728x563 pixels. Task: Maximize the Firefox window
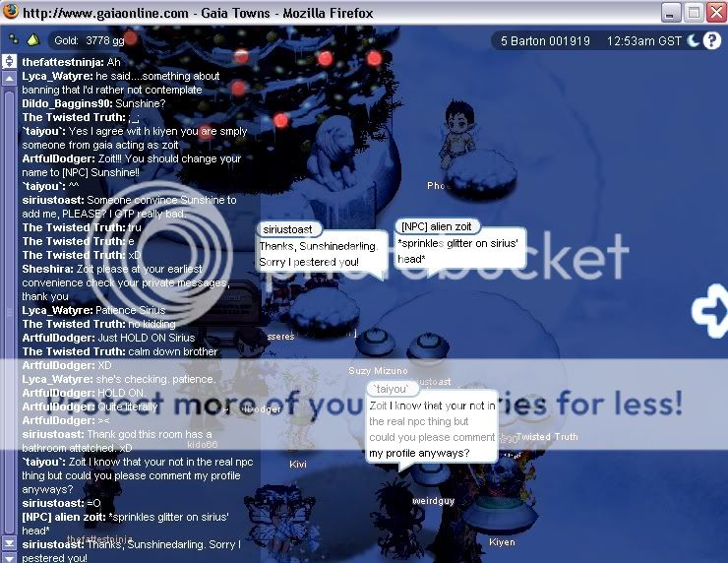click(694, 13)
